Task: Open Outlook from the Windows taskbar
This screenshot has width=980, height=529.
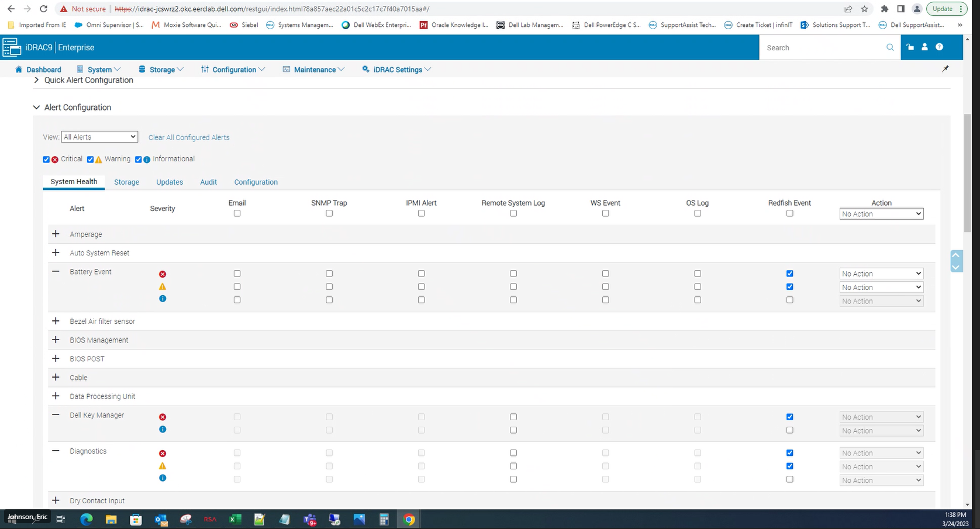Action: tap(160, 519)
